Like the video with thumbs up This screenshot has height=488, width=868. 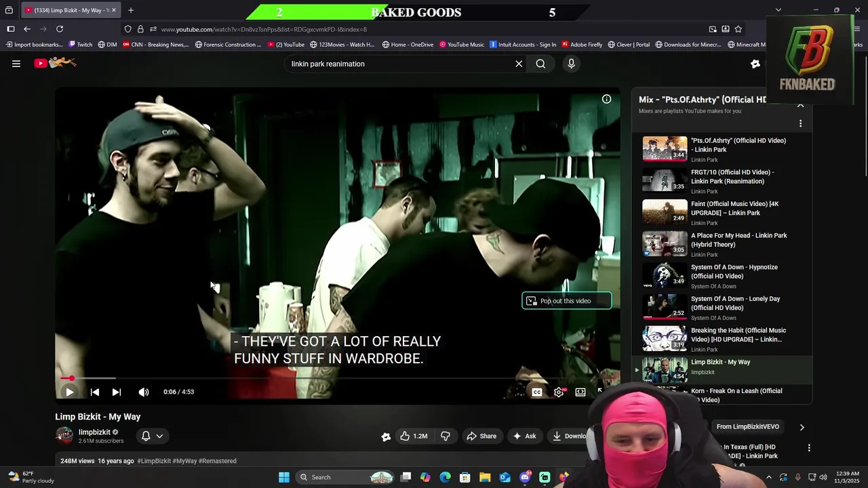click(x=414, y=436)
